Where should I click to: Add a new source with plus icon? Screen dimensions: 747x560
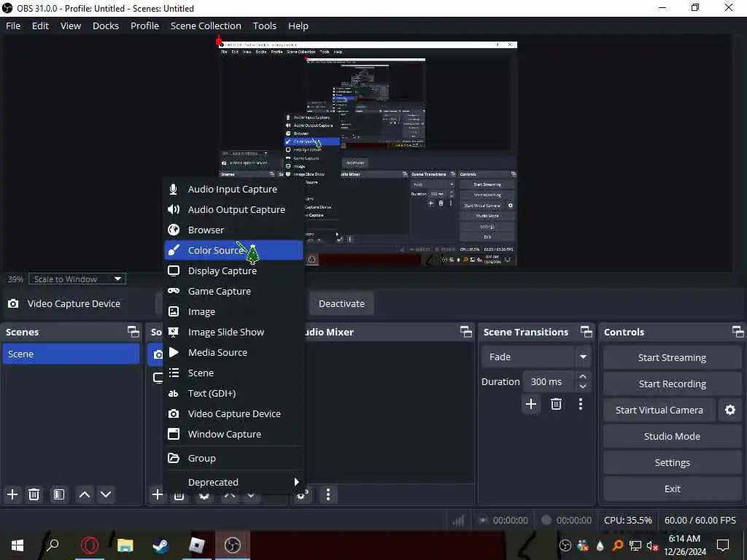(x=157, y=494)
